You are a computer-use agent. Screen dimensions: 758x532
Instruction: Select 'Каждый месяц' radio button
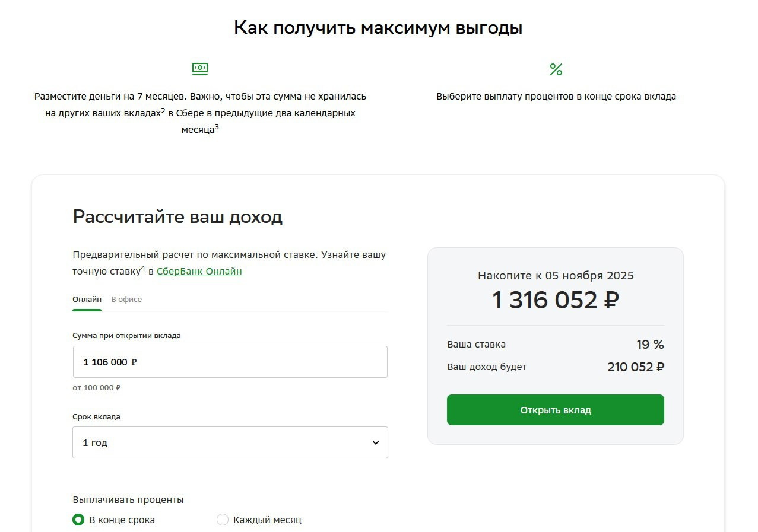point(223,520)
